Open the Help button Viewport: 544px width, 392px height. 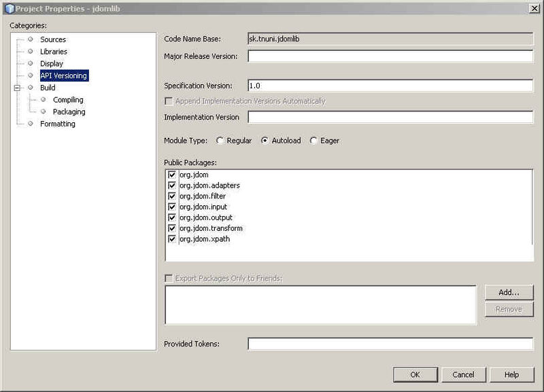(x=511, y=374)
